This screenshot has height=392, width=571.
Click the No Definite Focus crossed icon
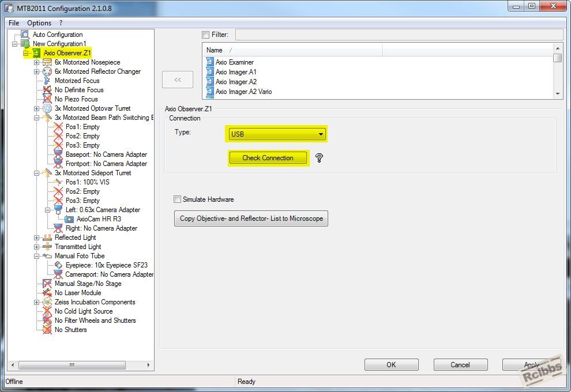tap(47, 90)
